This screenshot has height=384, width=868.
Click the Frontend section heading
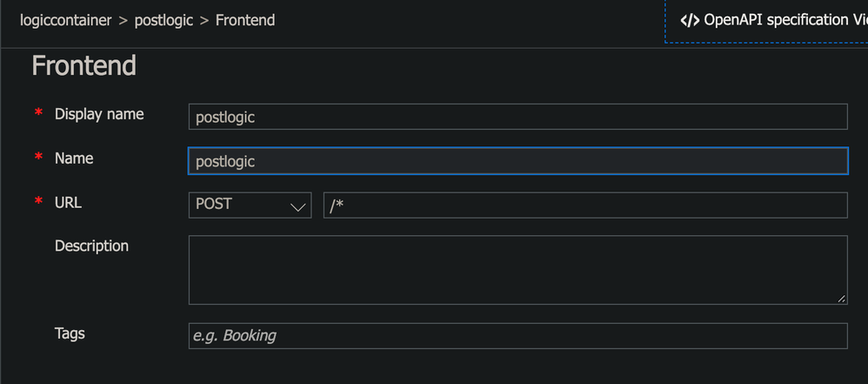coord(83,66)
